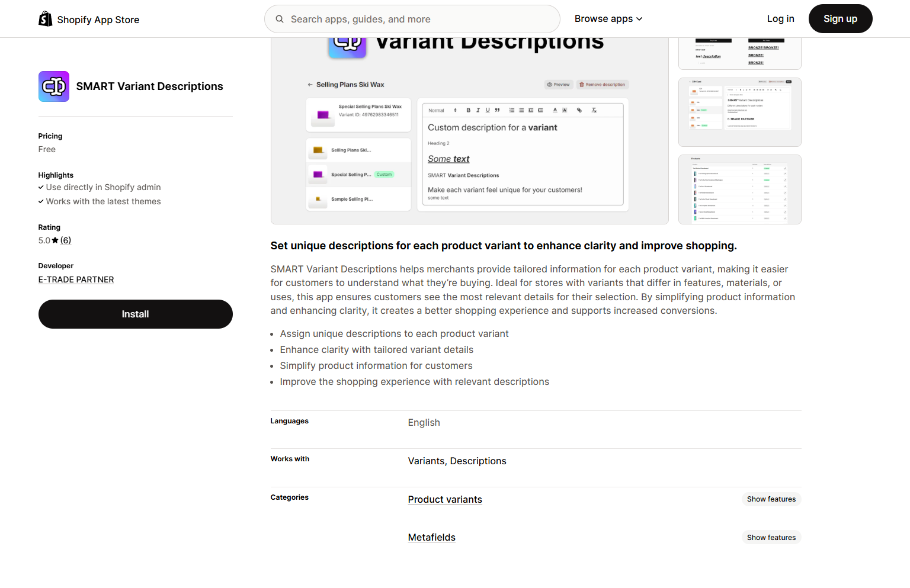Select the bronze text preview thumbnail
This screenshot has height=588, width=910.
pos(739,53)
